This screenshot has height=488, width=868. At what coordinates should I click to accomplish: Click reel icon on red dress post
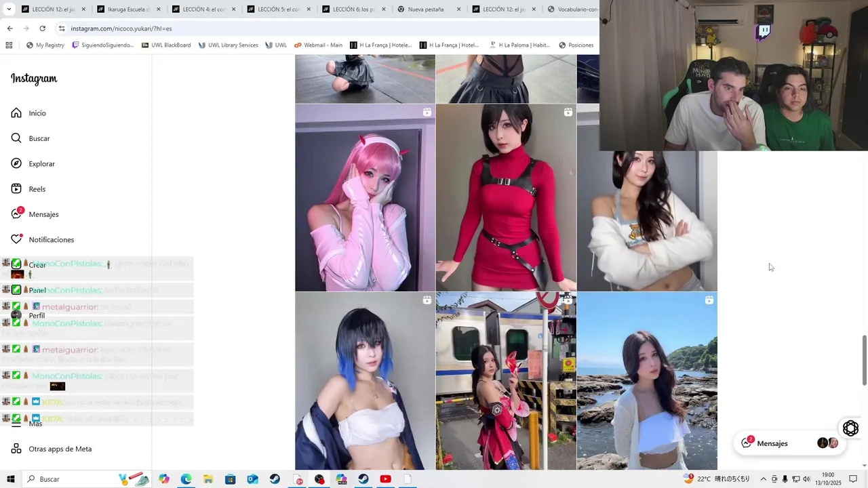[568, 112]
